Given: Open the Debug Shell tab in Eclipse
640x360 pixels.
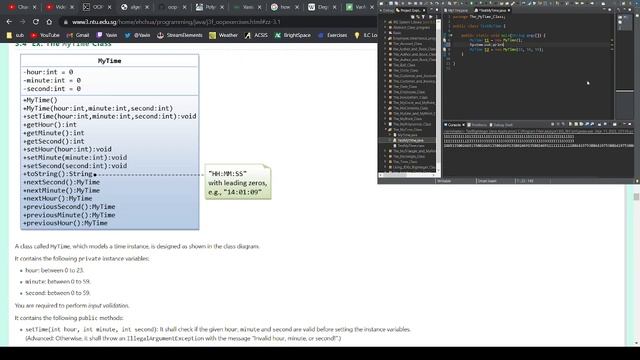Looking at the screenshot, I should pos(501,124).
